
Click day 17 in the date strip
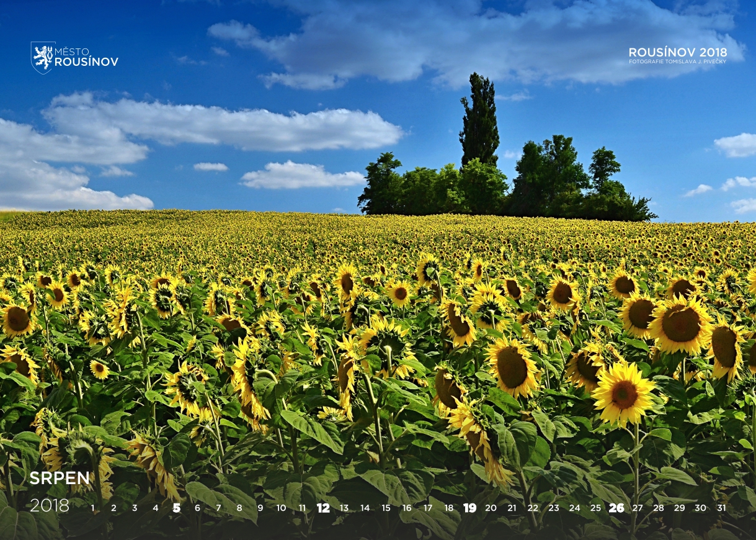tap(428, 508)
